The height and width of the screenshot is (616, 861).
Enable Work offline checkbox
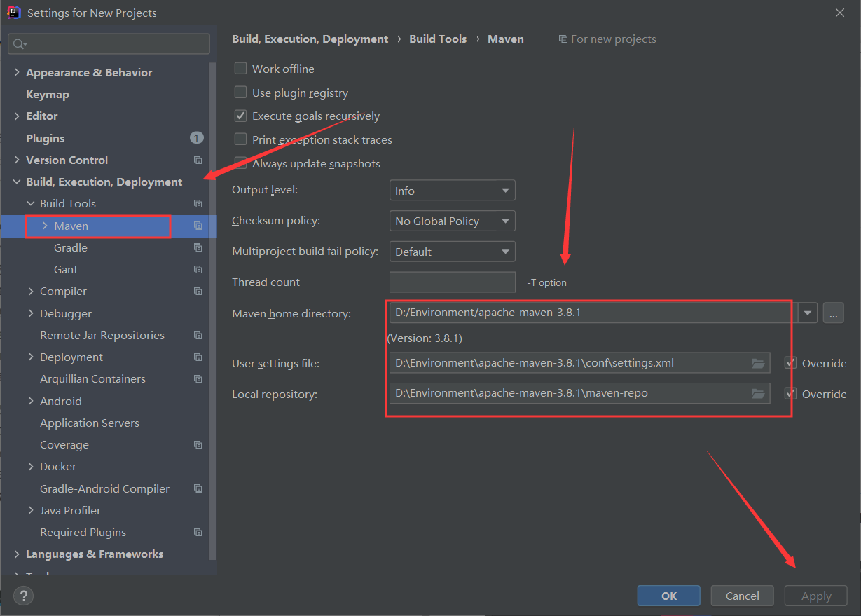click(240, 68)
